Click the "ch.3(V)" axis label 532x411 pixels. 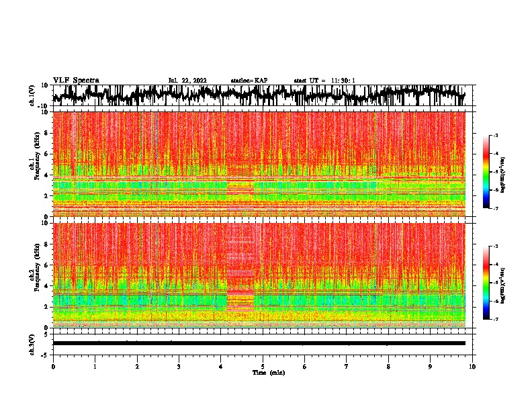coord(32,345)
